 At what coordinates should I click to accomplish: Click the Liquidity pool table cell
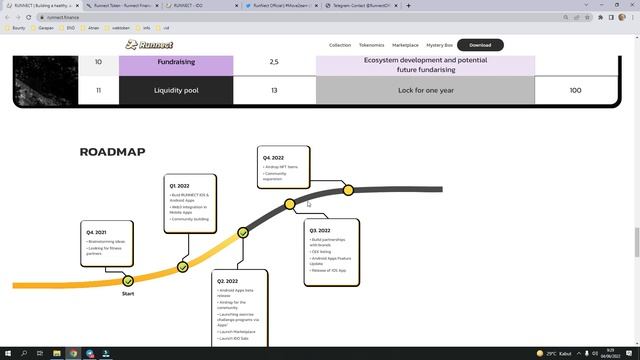[176, 90]
